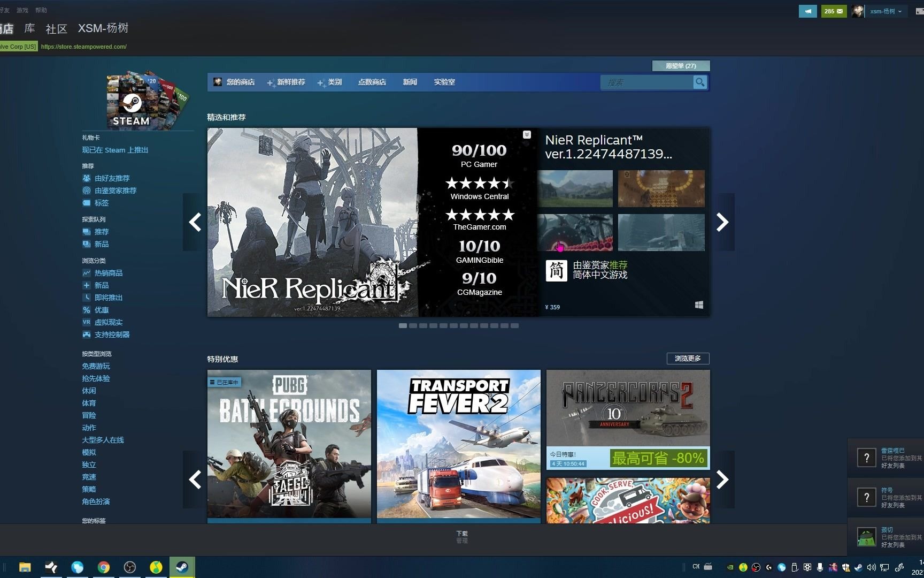Click the Windows platform icon on NieR capsule
924x578 pixels.
[699, 305]
